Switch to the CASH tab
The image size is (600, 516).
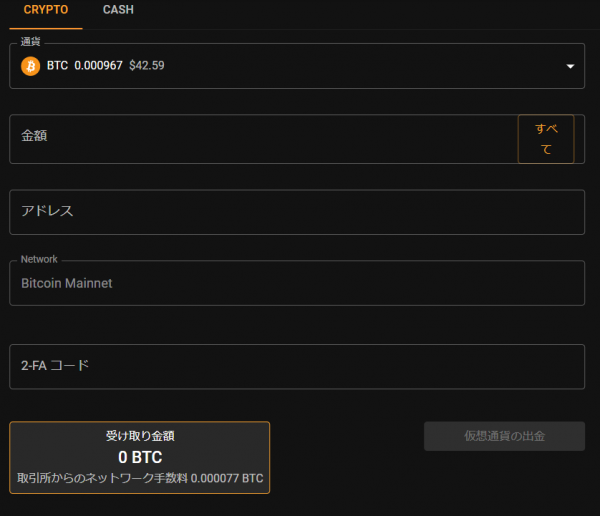pyautogui.click(x=118, y=10)
